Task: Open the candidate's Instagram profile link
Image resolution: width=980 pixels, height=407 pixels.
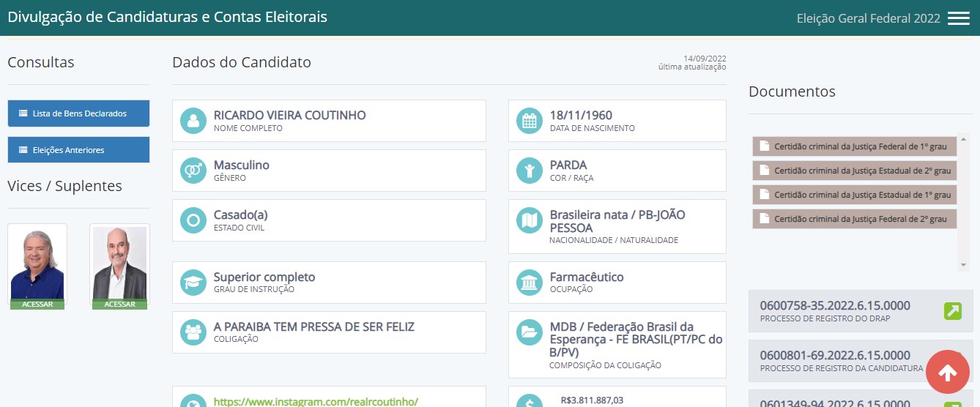Action: click(x=316, y=401)
